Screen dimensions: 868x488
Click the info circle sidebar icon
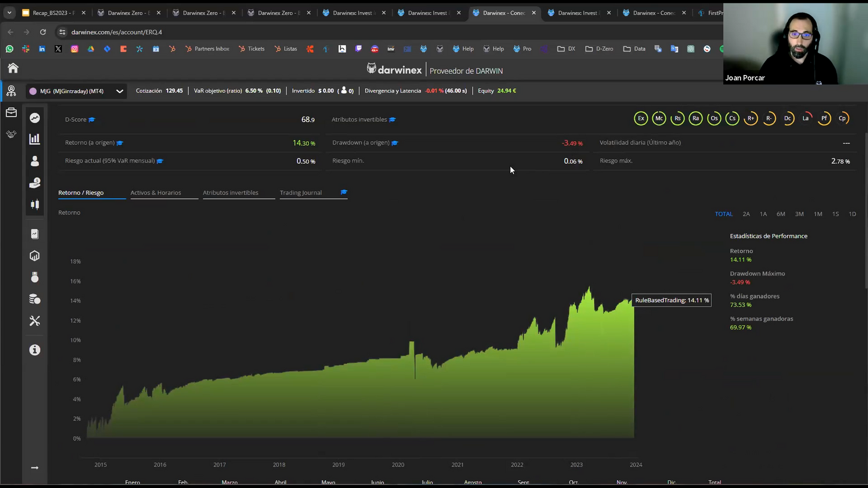tap(35, 350)
